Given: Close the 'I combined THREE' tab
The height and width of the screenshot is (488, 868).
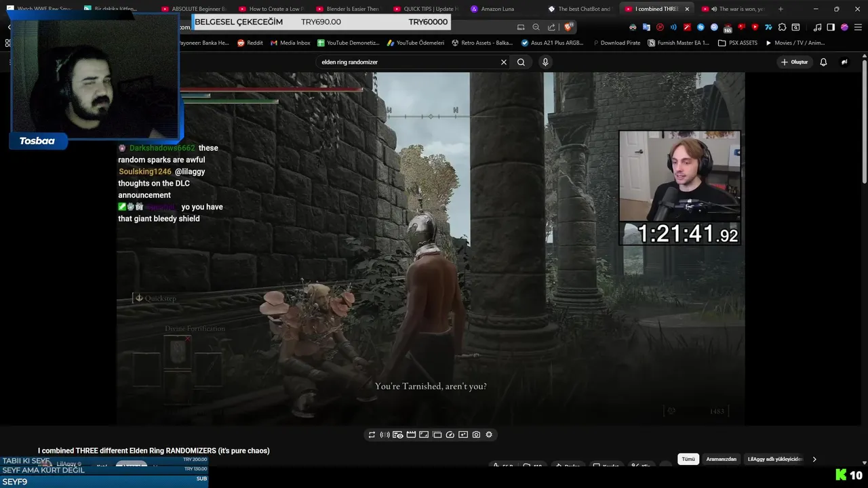Looking at the screenshot, I should click(687, 9).
